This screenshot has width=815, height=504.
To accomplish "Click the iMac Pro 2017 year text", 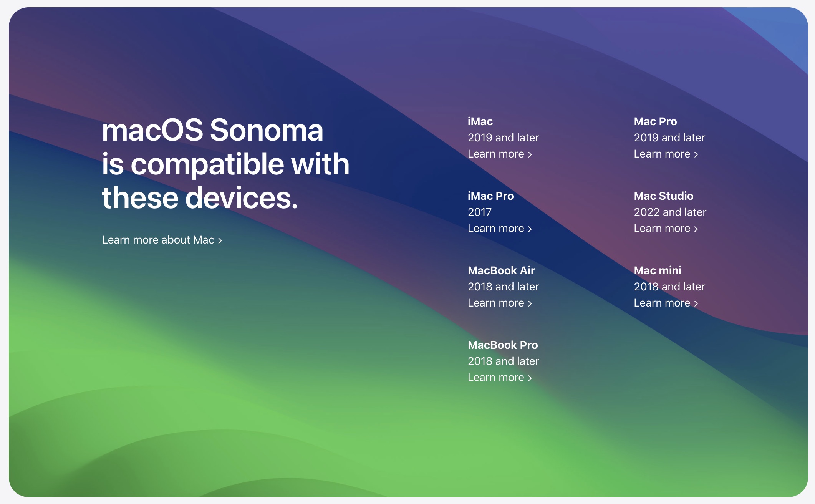I will coord(480,212).
